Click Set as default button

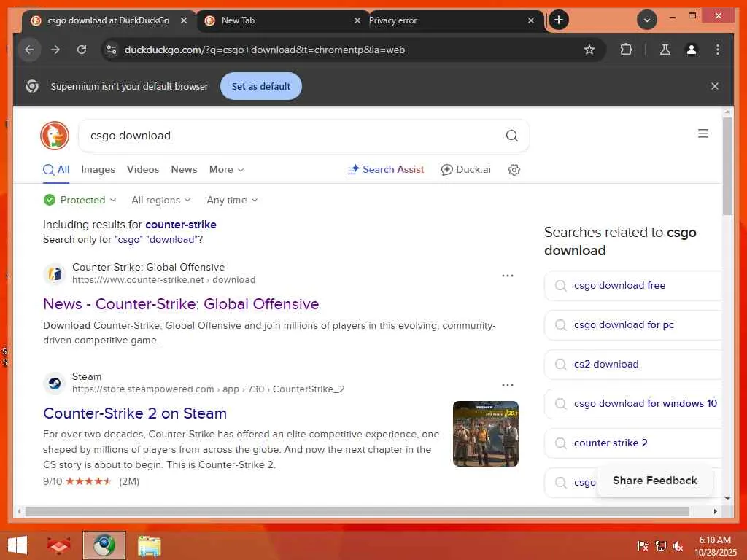coord(260,86)
